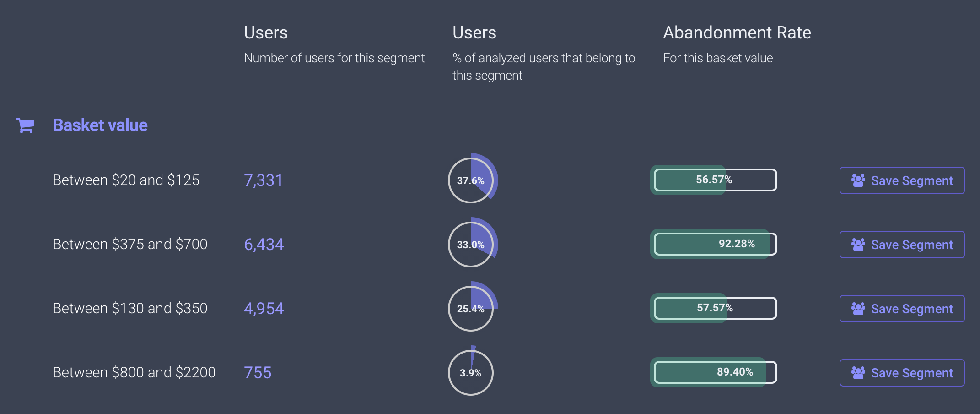Click the Abandonment Rate column header

(x=737, y=33)
